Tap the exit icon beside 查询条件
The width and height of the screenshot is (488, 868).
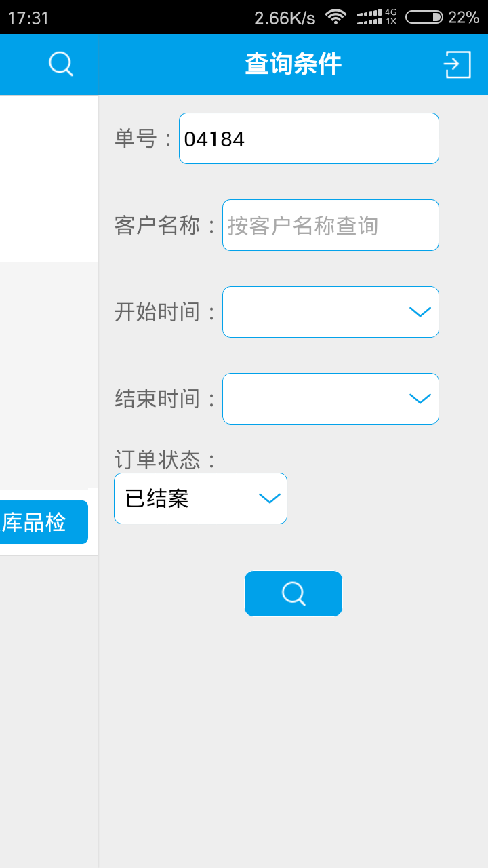point(457,64)
